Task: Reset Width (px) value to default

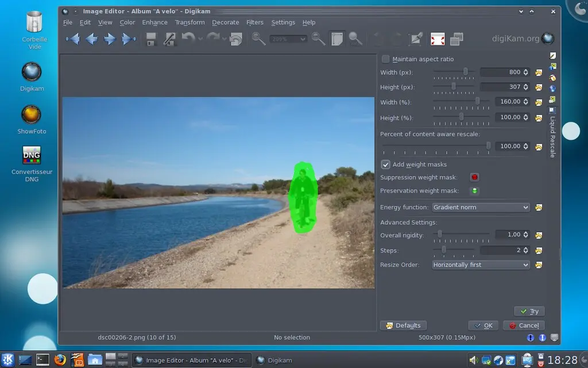Action: coord(539,72)
